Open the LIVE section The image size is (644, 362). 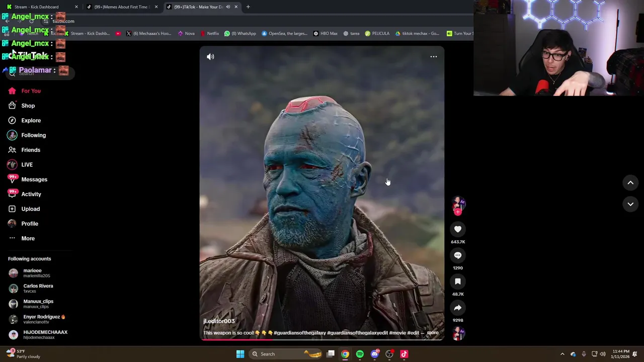tap(20, 165)
